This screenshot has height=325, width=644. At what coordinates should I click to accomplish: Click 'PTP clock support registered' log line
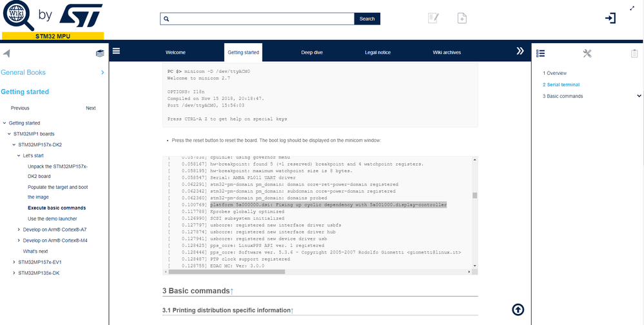pyautogui.click(x=249, y=259)
